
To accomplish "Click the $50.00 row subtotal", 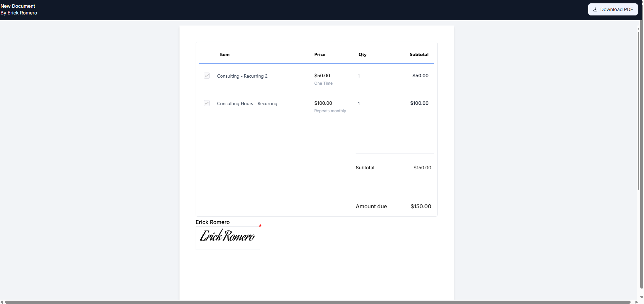I will [420, 76].
